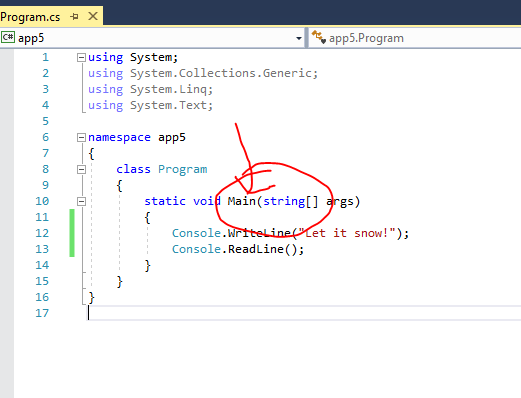Click the Program class name
The image size is (521, 398).
pyautogui.click(x=182, y=169)
